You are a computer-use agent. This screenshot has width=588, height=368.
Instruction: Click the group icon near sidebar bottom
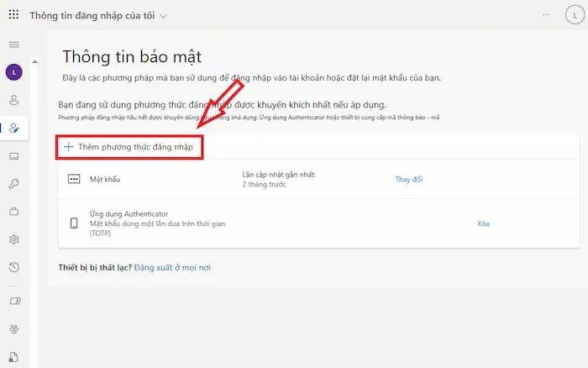tap(14, 329)
